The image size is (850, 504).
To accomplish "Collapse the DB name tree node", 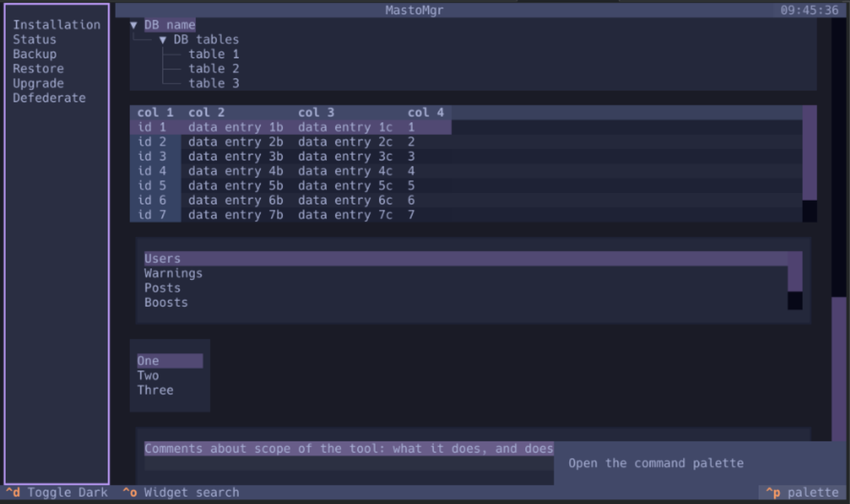I will pos(134,25).
